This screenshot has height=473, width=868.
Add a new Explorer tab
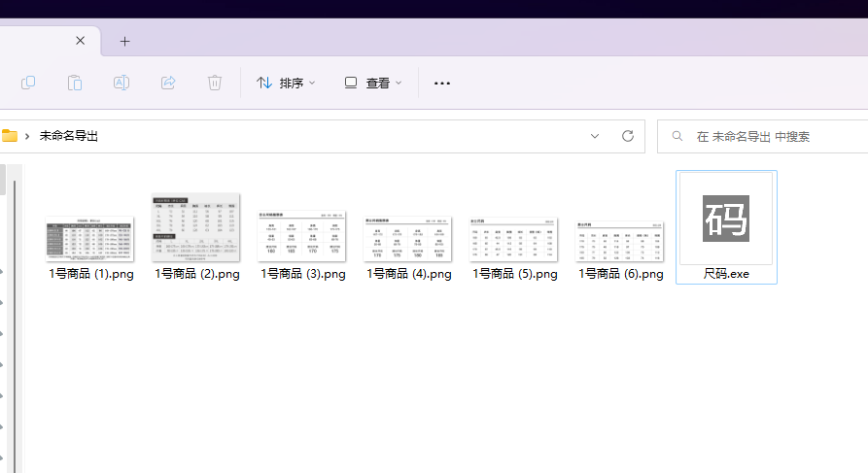[x=124, y=41]
